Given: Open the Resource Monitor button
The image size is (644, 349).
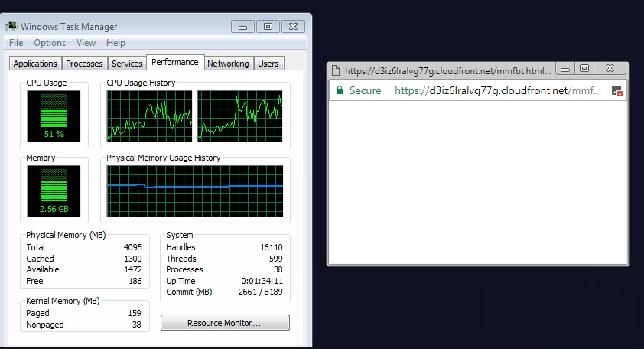Looking at the screenshot, I should tap(225, 323).
